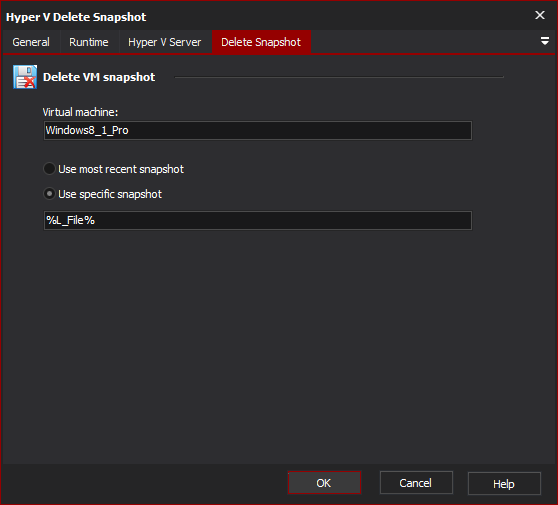The image size is (558, 505).
Task: Open the Help button
Action: 504,484
